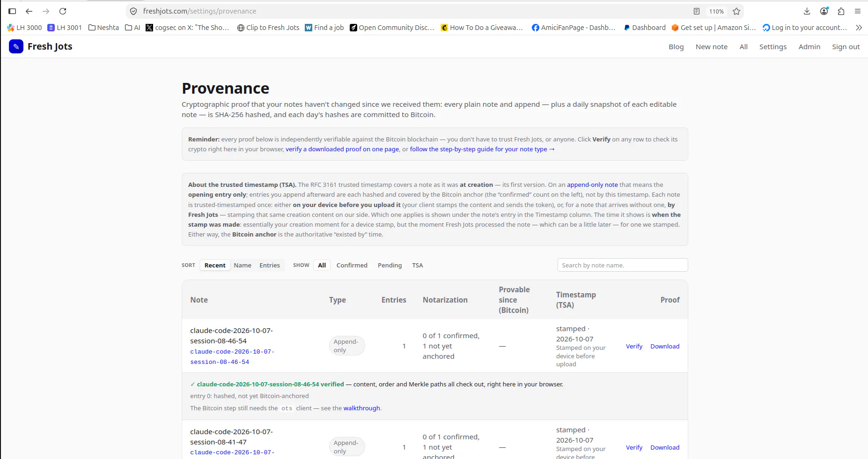Filter to Confirmed notes
Screen dimensions: 868x459
(352, 265)
